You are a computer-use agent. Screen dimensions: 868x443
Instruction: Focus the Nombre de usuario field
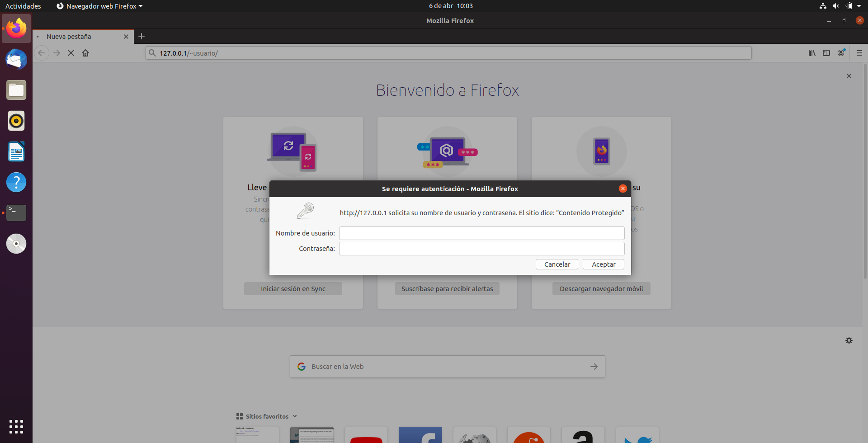(x=482, y=233)
